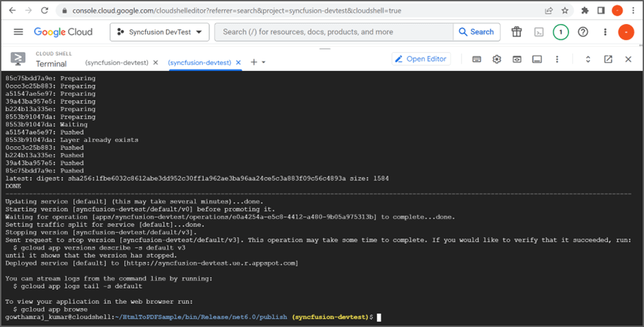Click the Cloud Shell terminal logo icon
The height and width of the screenshot is (327, 644).
[18, 59]
